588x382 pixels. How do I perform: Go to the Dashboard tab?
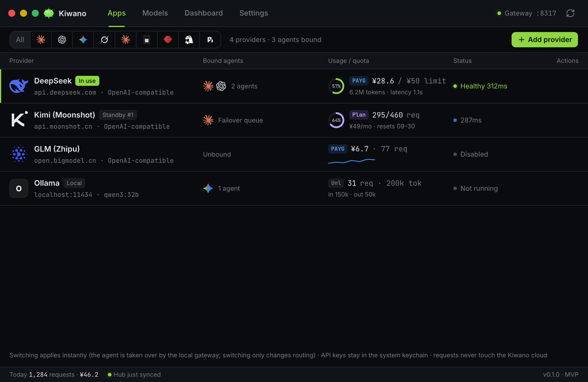(x=204, y=13)
